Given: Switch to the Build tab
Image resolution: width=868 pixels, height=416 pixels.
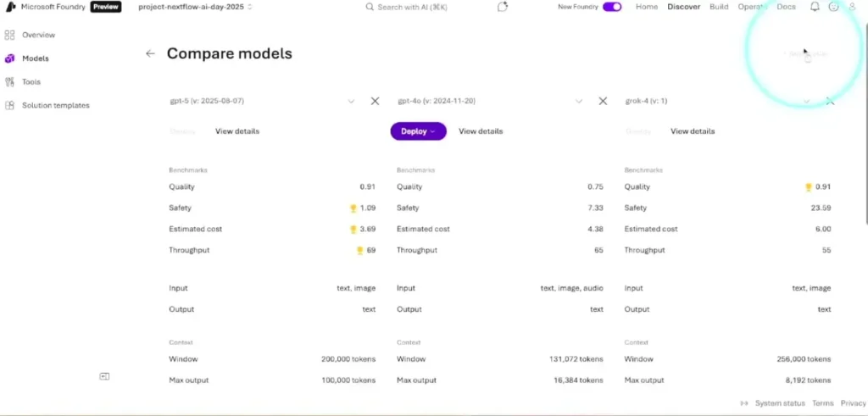Looking at the screenshot, I should click(719, 7).
